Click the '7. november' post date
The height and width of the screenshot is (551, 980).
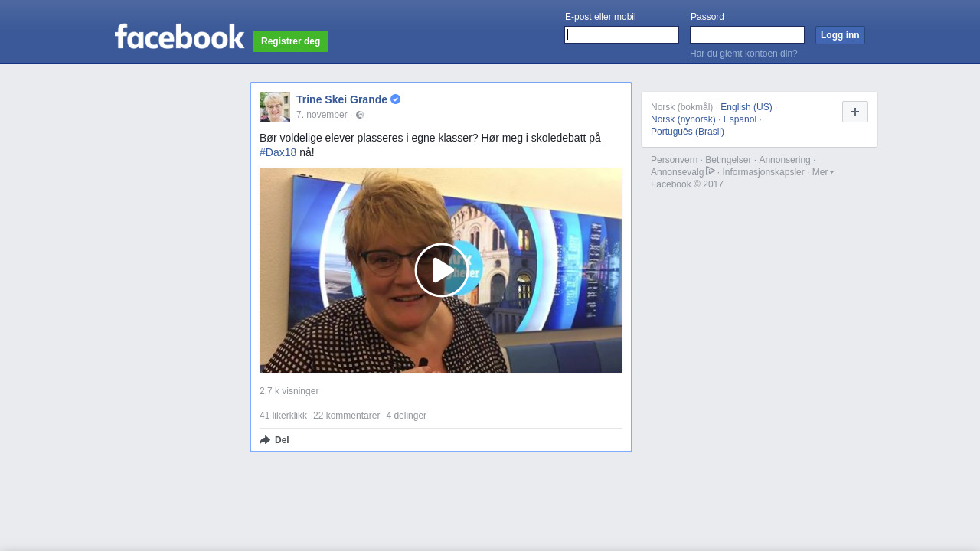point(322,115)
